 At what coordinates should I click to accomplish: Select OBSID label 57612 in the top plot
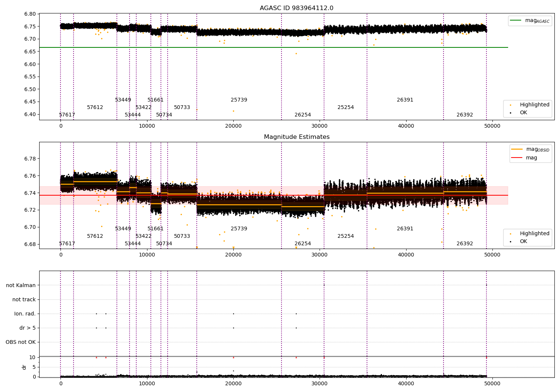click(95, 108)
